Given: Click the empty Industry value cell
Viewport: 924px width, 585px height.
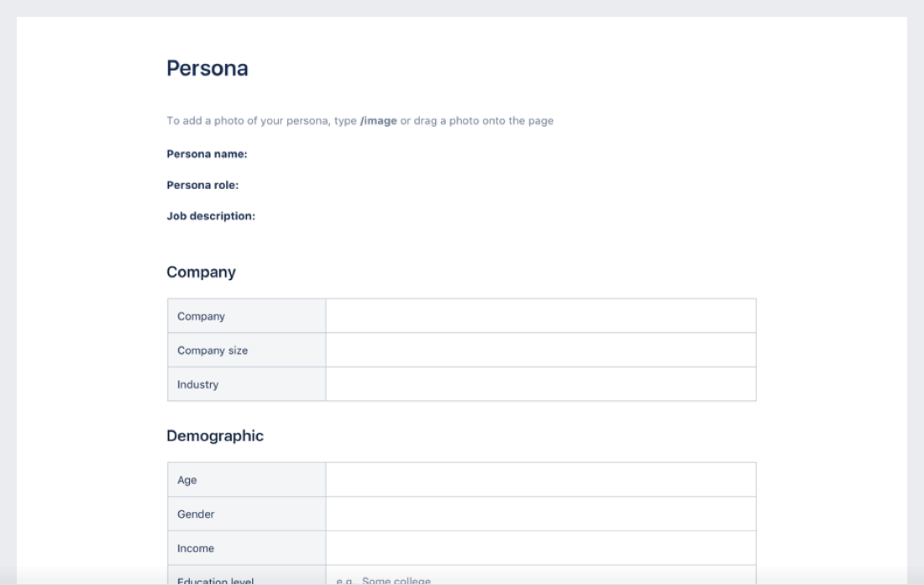Looking at the screenshot, I should point(540,384).
